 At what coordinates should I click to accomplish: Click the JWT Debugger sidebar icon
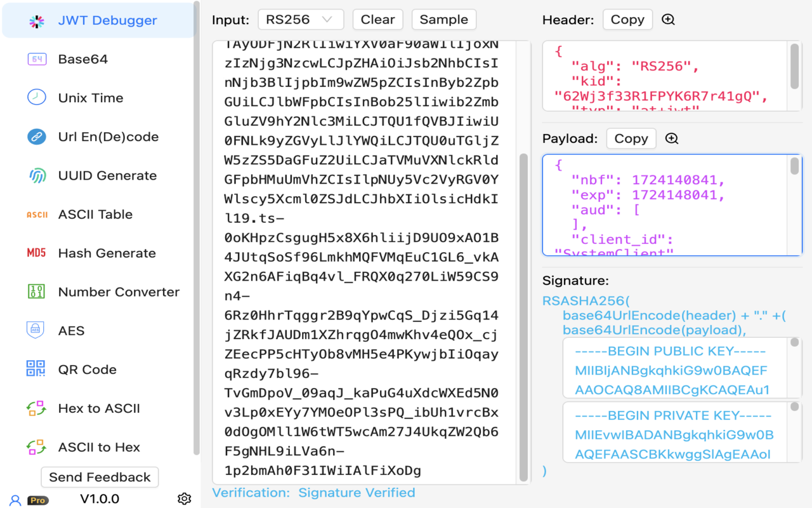[x=37, y=21]
